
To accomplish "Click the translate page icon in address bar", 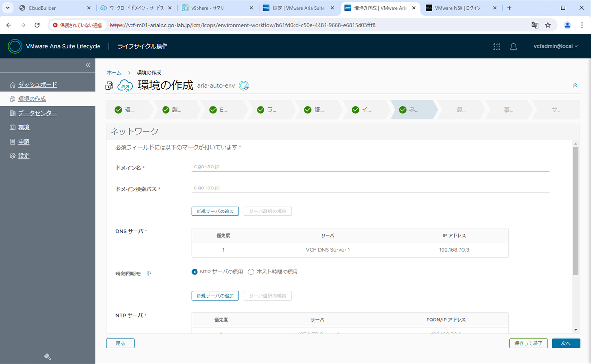I will coord(535,25).
